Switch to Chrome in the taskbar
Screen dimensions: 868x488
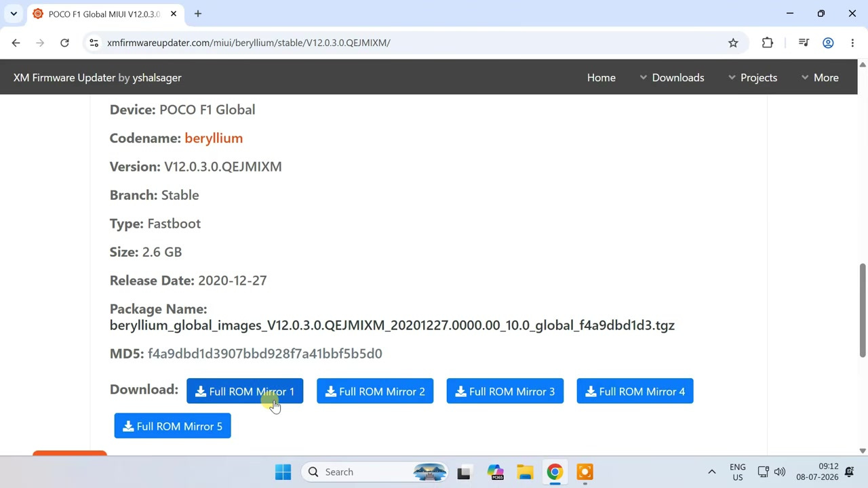[555, 472]
